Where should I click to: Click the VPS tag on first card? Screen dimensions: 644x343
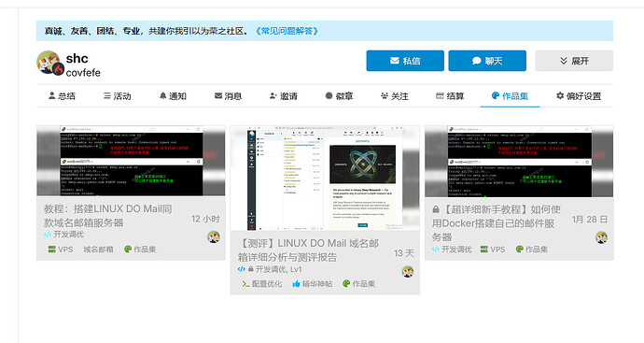(61, 250)
